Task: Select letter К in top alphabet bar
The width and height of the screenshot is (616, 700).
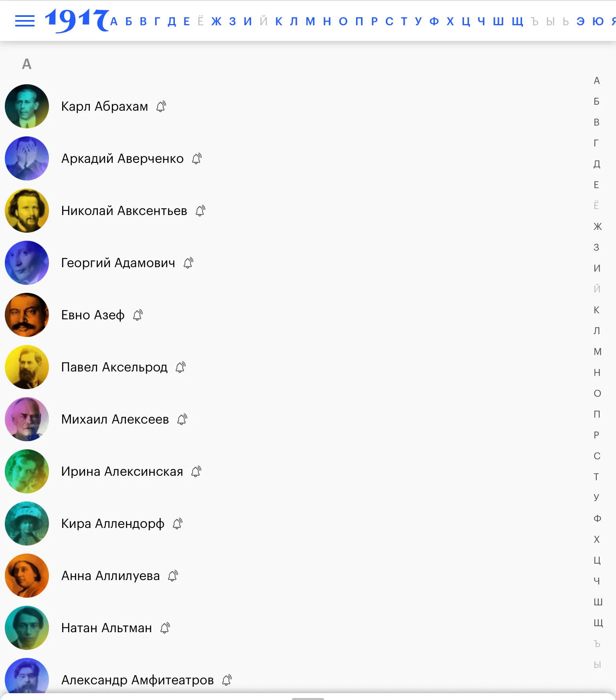Action: coord(279,21)
